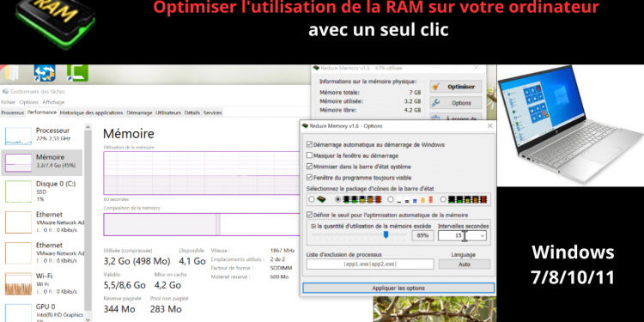Toggle Minimiser dans la barre d'état système
Image resolution: width=644 pixels, height=322 pixels.
pyautogui.click(x=309, y=167)
